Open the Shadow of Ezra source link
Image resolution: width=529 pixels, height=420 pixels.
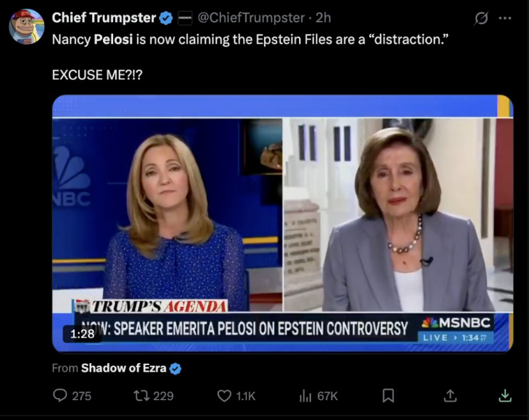[x=124, y=368]
